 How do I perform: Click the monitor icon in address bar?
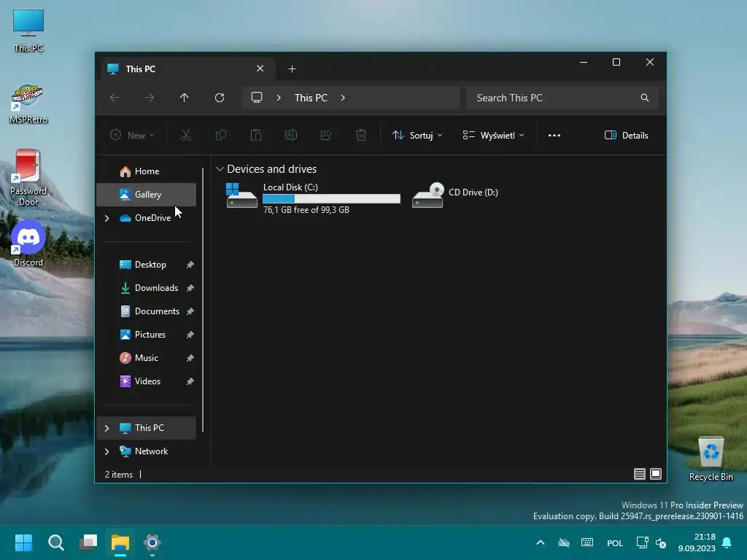tap(257, 98)
